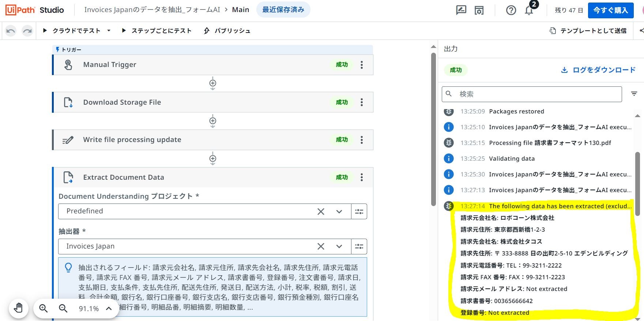Viewport: 644px width, 321px height.
Task: Click ログをダウンロード link
Action: point(598,70)
